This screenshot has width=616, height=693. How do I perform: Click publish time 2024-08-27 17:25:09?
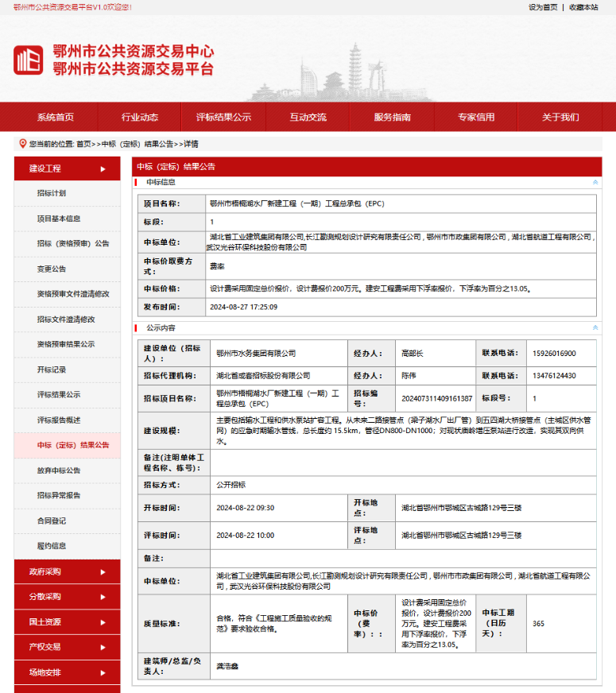243,307
